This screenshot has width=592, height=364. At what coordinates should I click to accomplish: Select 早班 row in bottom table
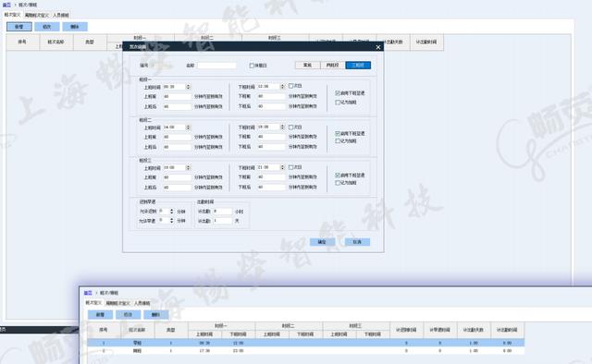pyautogui.click(x=305, y=343)
